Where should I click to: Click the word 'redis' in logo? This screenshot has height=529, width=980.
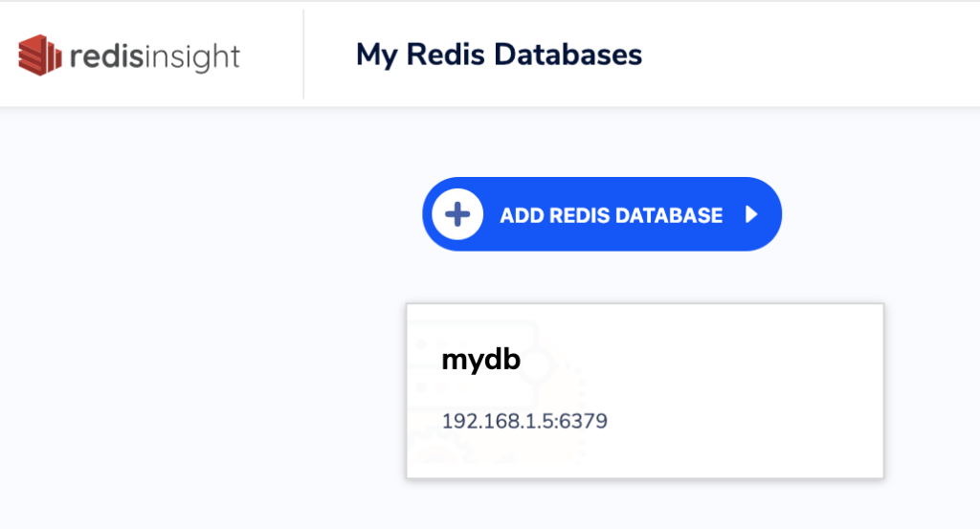point(106,56)
